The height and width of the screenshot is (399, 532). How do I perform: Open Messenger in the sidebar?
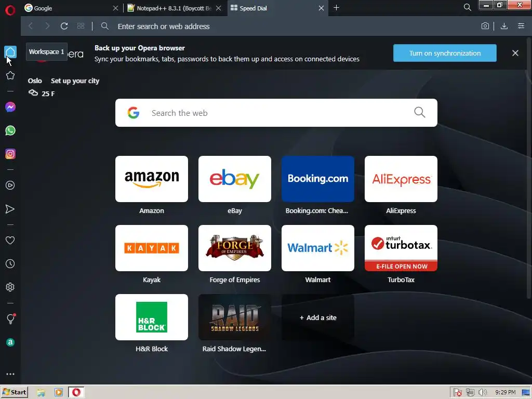(10, 107)
